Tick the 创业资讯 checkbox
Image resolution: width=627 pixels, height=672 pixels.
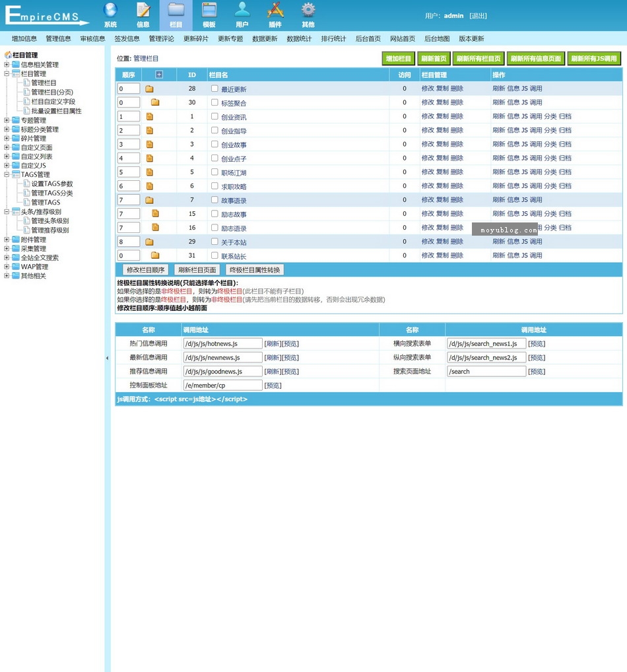click(214, 116)
